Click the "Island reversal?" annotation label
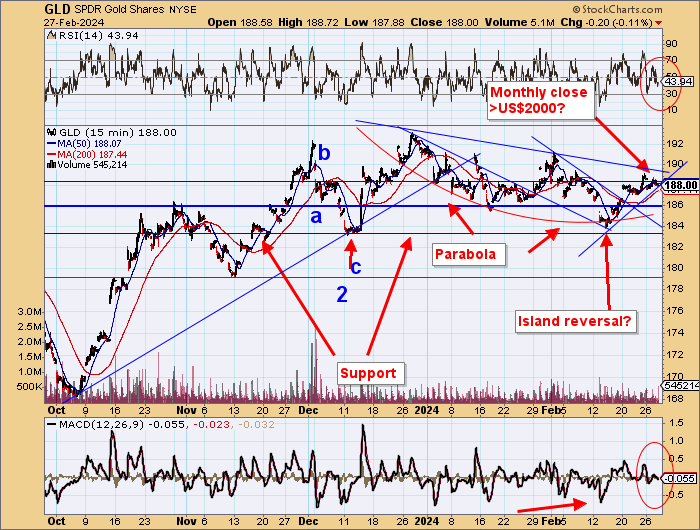The width and height of the screenshot is (700, 530). tap(576, 321)
